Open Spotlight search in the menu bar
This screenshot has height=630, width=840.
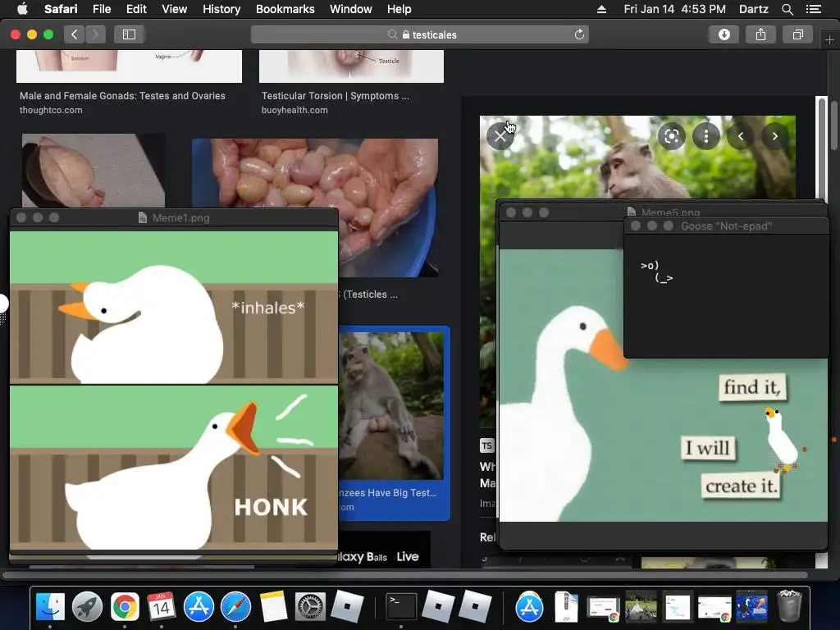pos(787,9)
